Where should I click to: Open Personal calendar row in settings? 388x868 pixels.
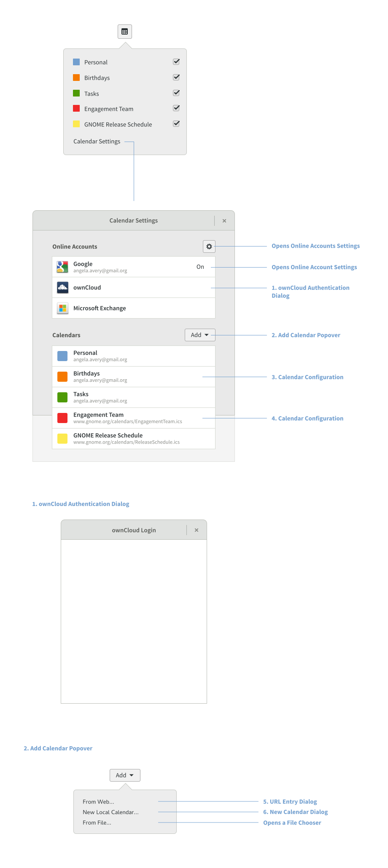134,356
